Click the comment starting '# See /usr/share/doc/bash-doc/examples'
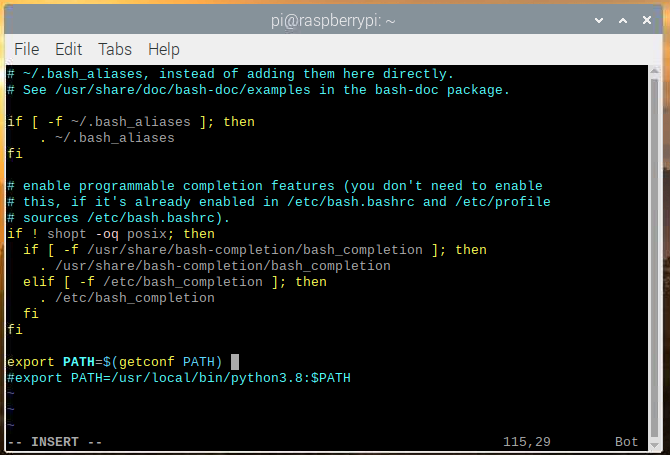This screenshot has height=455, width=670. pyautogui.click(x=259, y=90)
